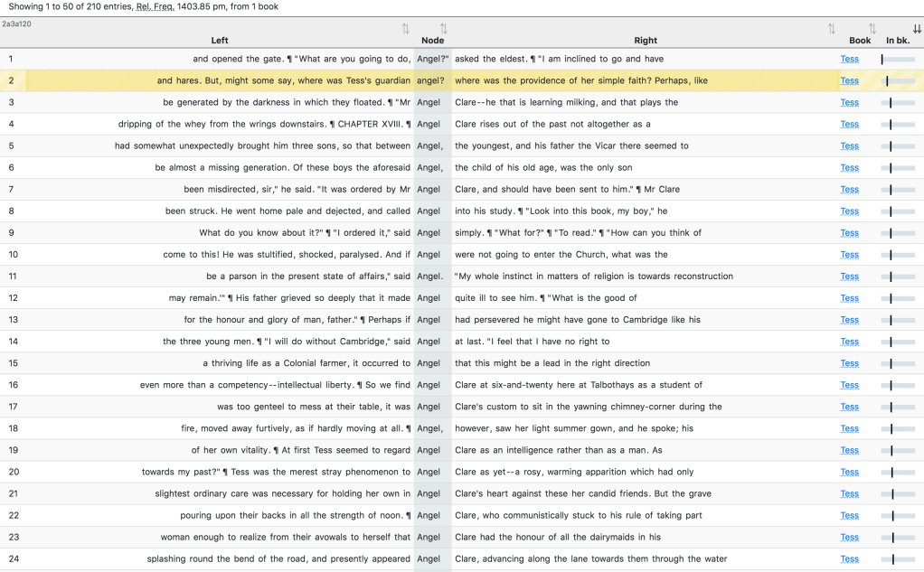Open the Tess link in row 17

(849, 407)
